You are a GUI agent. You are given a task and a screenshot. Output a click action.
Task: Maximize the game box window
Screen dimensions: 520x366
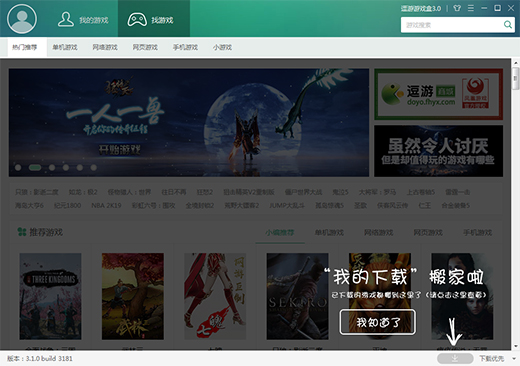click(497, 8)
